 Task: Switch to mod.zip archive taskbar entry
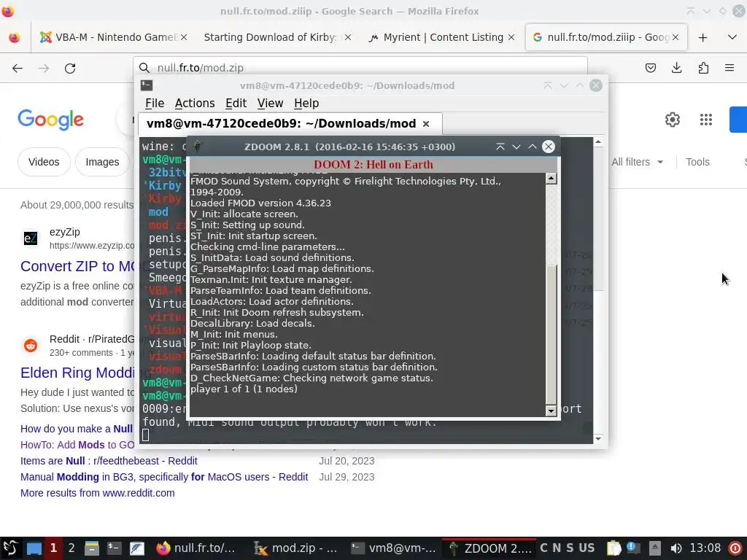(295, 548)
